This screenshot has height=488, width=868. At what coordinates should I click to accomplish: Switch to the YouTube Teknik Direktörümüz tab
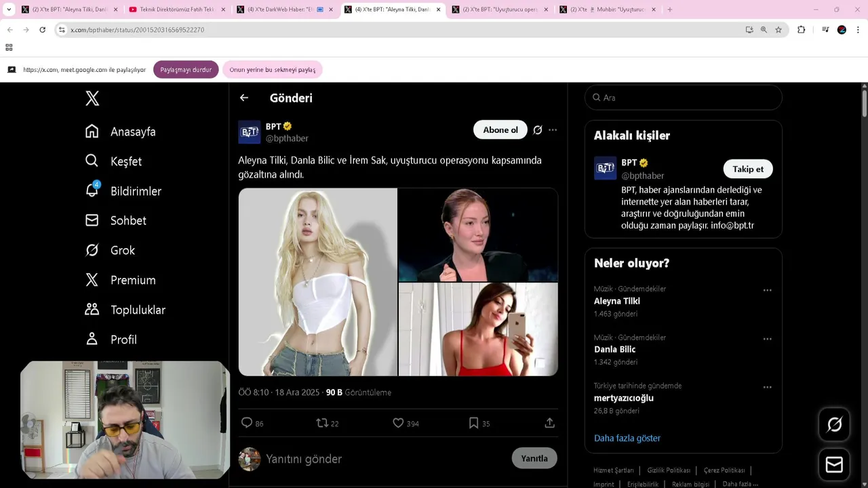[177, 9]
